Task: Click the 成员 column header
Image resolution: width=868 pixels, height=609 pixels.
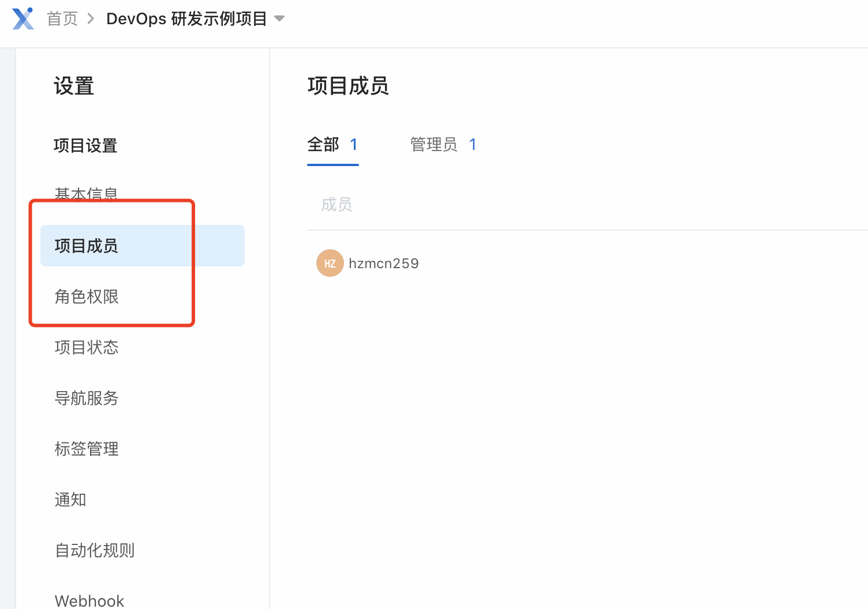Action: [x=336, y=204]
